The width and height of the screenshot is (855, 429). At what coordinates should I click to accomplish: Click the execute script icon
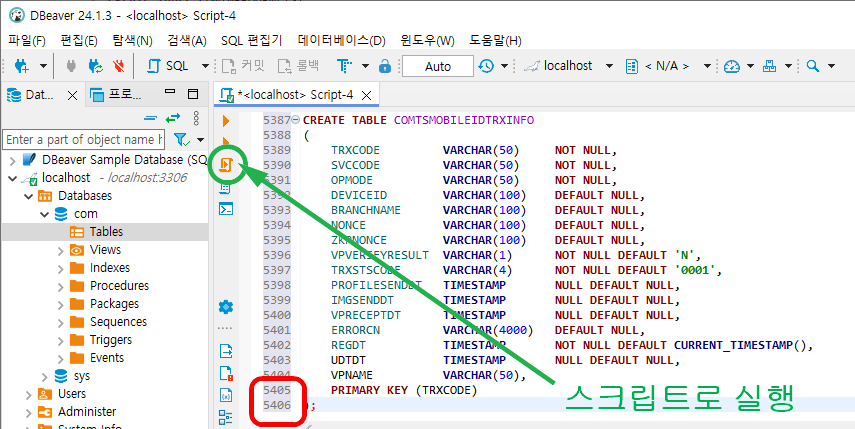point(226,165)
